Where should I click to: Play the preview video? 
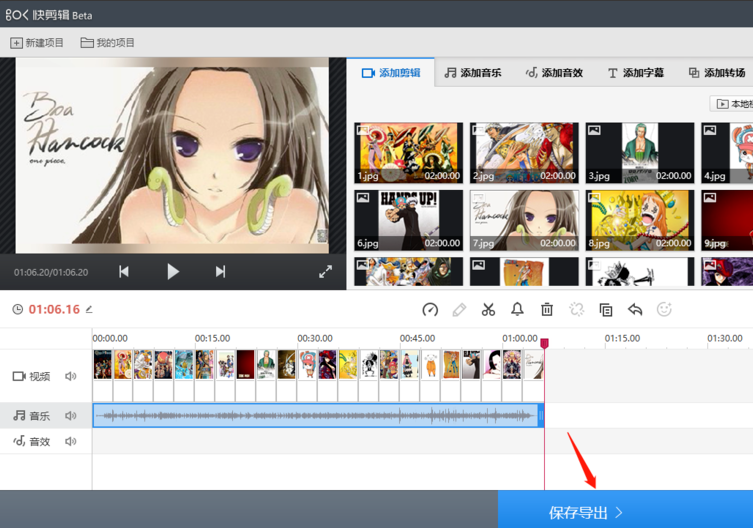pyautogui.click(x=173, y=272)
